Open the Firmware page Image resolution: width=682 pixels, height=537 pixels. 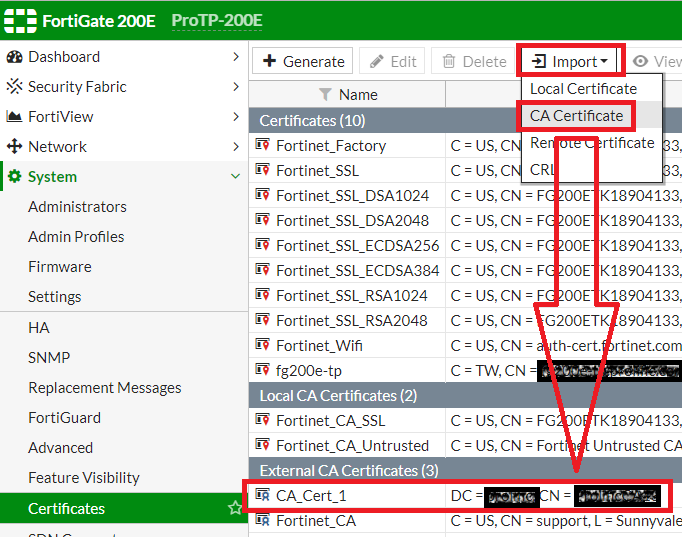point(60,267)
